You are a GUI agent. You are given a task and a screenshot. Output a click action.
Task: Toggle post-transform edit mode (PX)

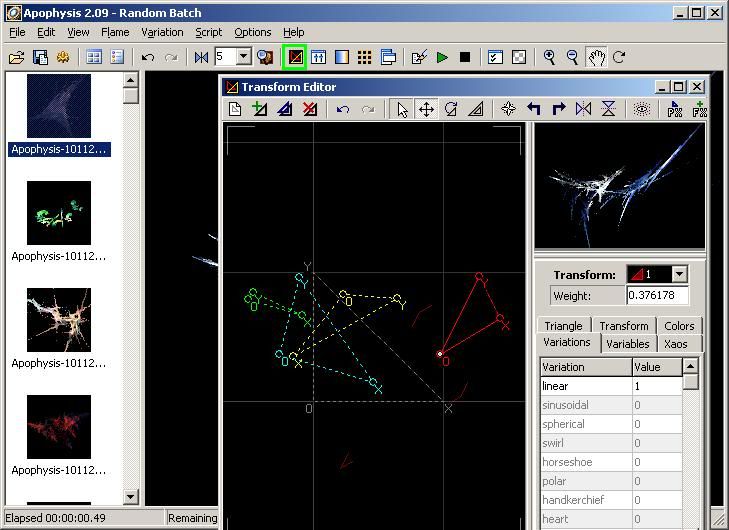[x=675, y=110]
